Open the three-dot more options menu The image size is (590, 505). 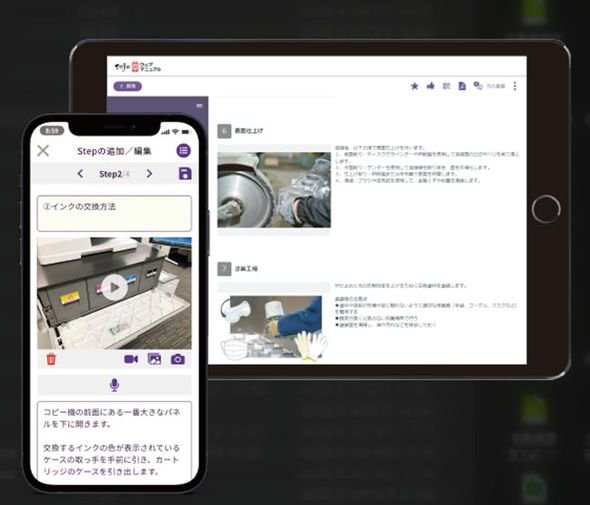(x=515, y=86)
